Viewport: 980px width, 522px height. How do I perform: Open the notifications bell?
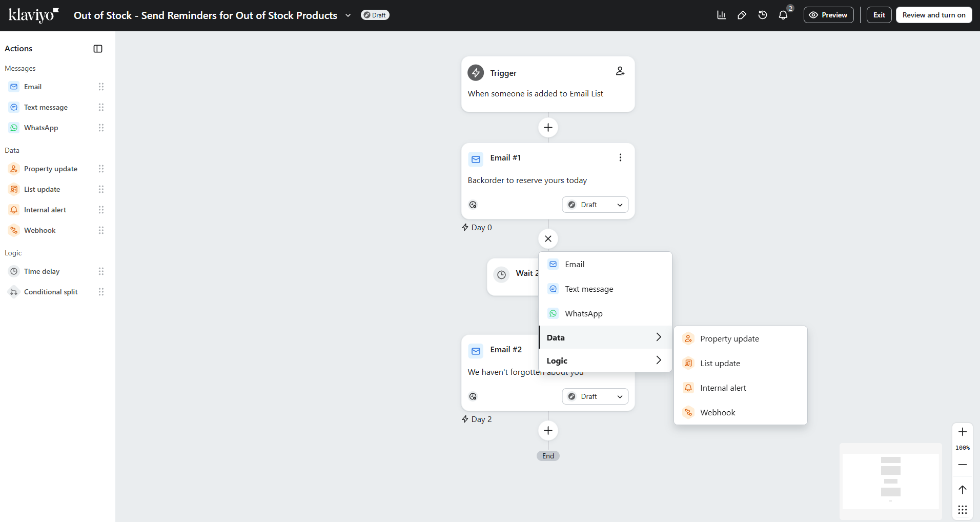(783, 15)
